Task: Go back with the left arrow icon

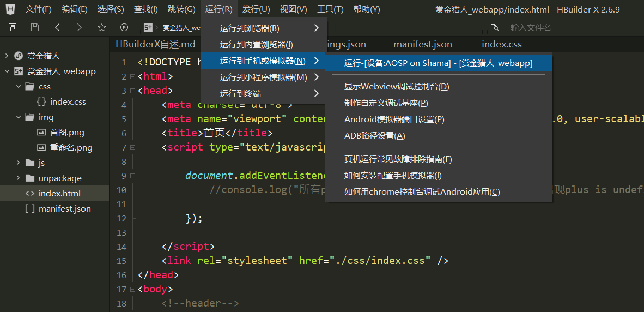Action: tap(57, 27)
